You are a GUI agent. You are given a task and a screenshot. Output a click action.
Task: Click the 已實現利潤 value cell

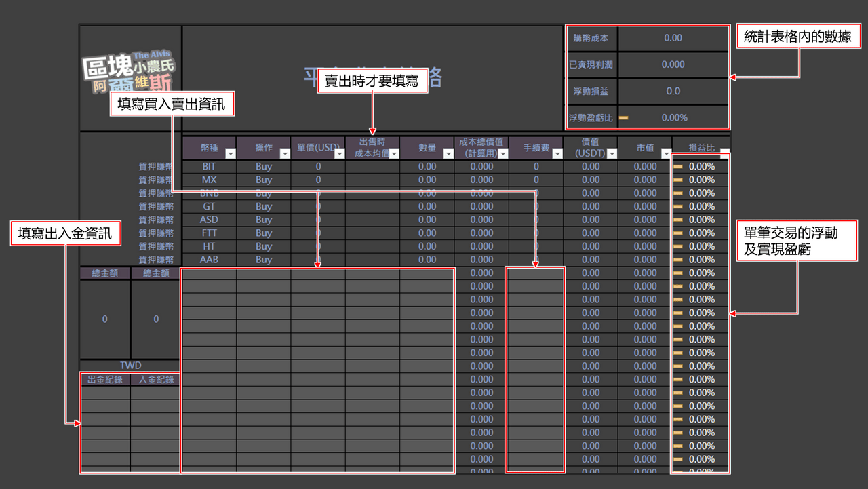pos(673,64)
